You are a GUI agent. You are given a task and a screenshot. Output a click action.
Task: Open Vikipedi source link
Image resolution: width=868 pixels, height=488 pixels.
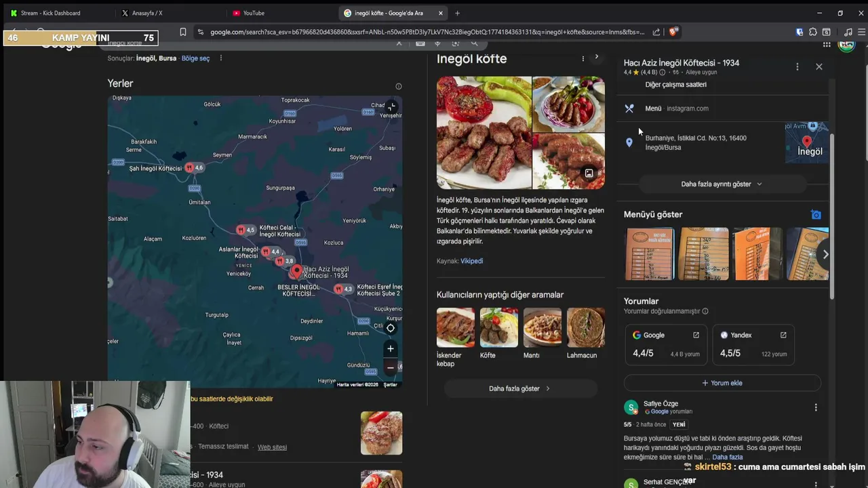pos(471,261)
